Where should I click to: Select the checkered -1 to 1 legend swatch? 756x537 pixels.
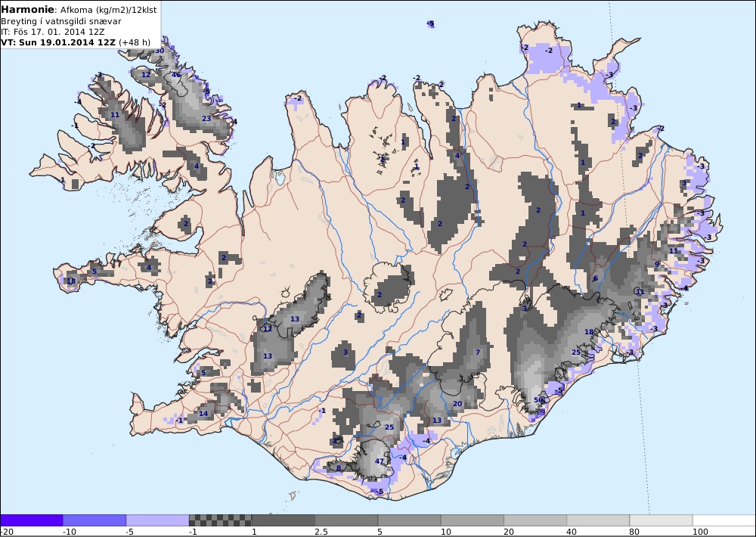tap(220, 520)
